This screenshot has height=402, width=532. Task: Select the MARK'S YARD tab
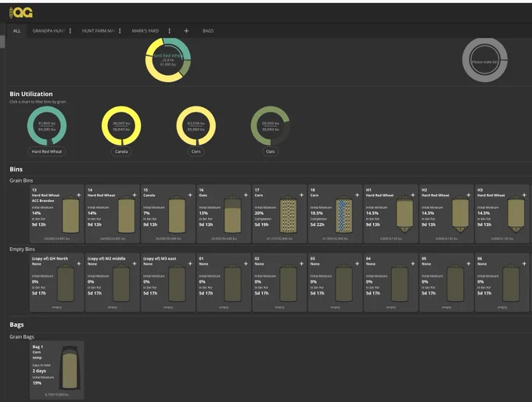pyautogui.click(x=146, y=31)
